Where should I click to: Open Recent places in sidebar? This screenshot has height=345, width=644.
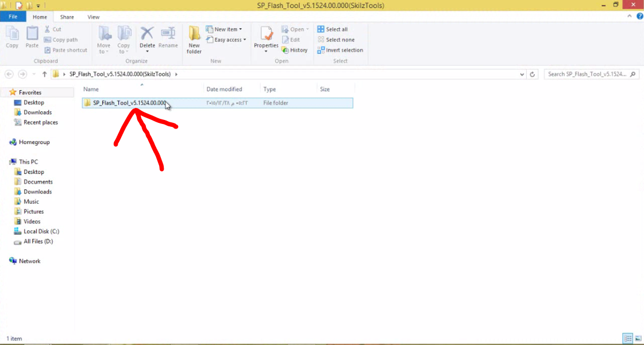(x=41, y=122)
